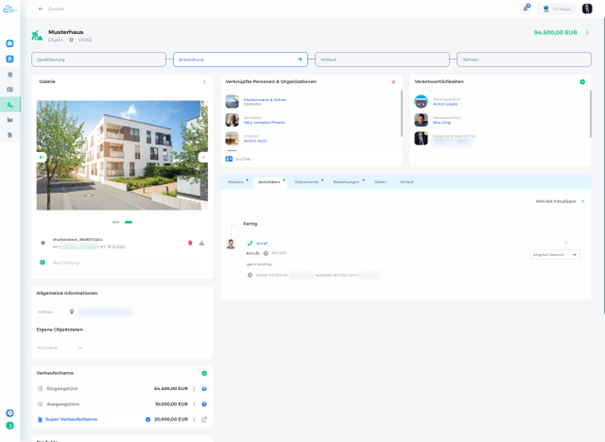Select the second gallery page indicator
The height and width of the screenshot is (442, 605).
tap(128, 222)
